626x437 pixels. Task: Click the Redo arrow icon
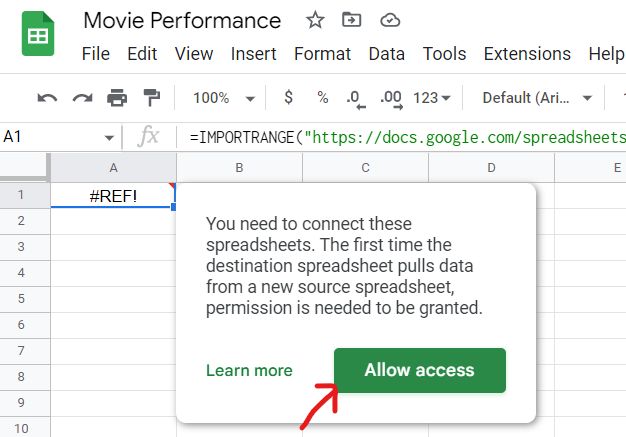(82, 98)
